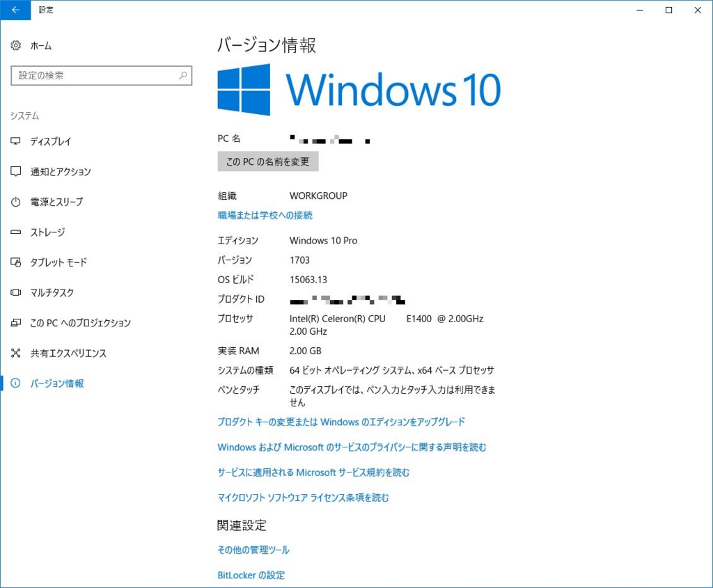Open その他の管理ツール link

point(253,550)
